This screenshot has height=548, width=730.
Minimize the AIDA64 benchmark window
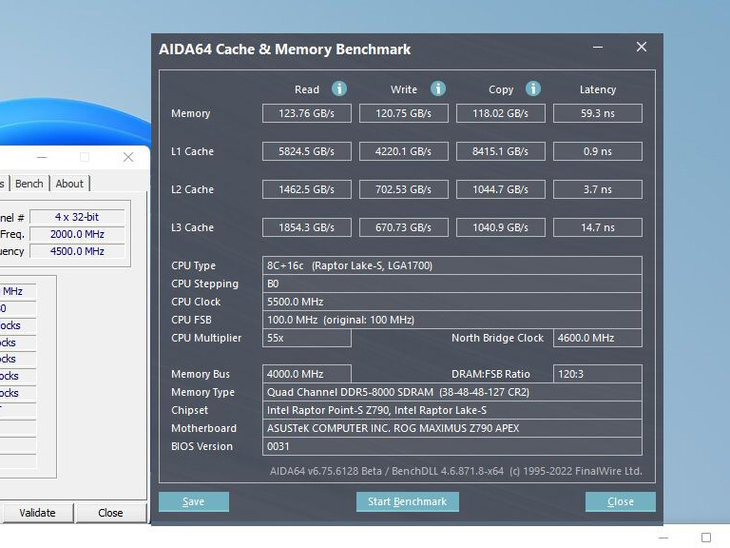point(598,47)
